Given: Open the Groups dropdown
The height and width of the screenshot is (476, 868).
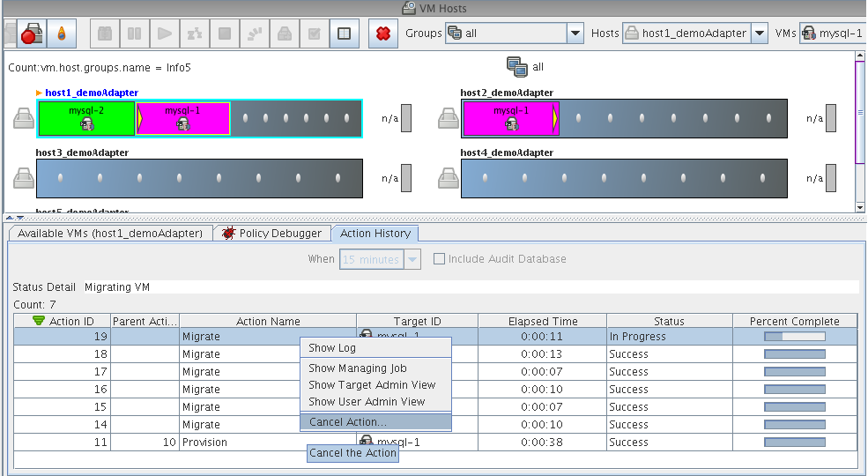Looking at the screenshot, I should [575, 33].
